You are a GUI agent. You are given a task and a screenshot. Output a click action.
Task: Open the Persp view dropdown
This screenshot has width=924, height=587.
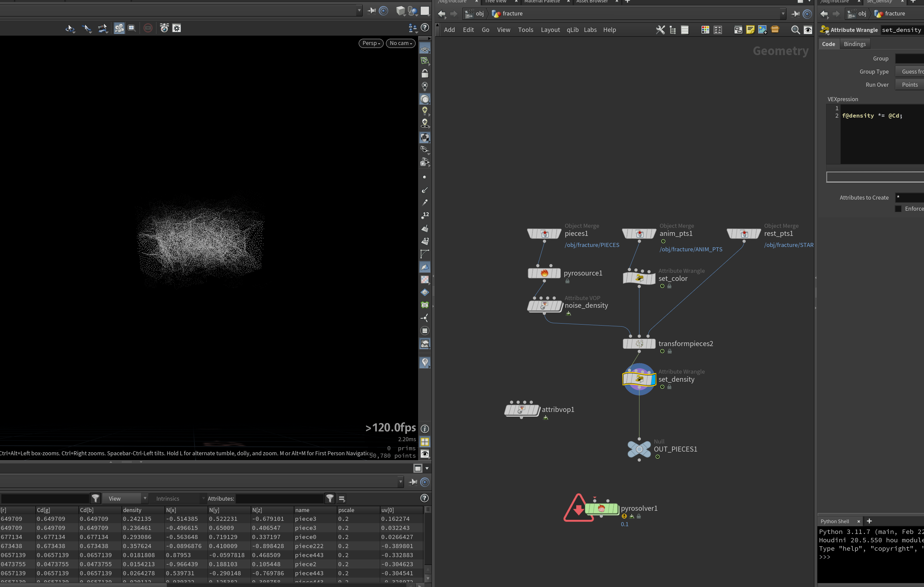(371, 43)
